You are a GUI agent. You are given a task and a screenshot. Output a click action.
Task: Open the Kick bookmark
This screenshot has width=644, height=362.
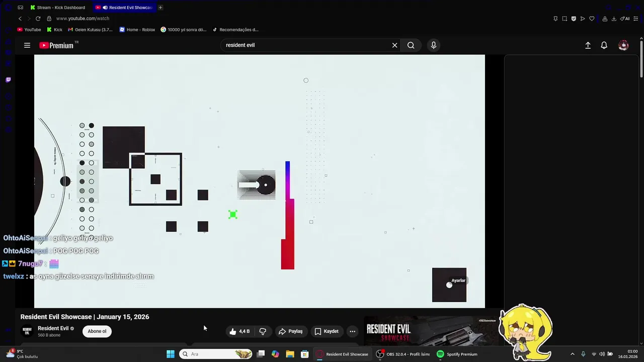coord(55,30)
